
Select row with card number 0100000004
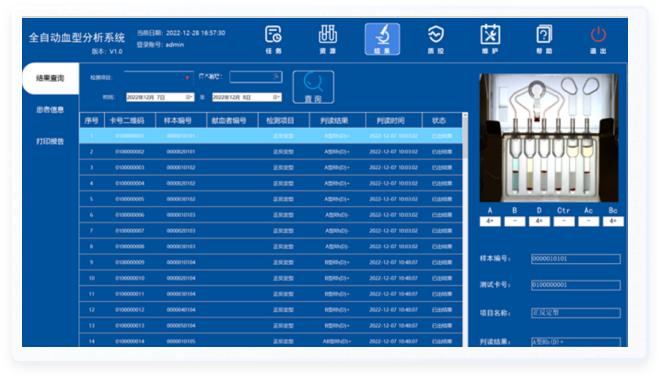pos(271,183)
